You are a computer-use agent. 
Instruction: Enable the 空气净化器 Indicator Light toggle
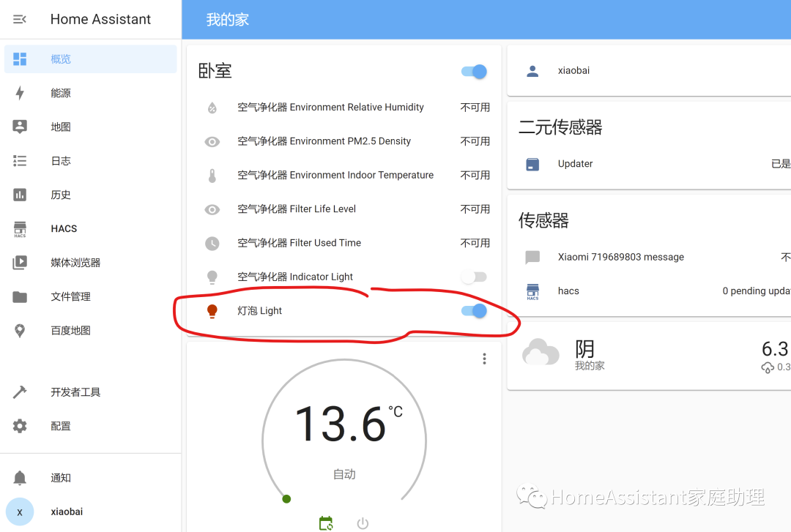pos(473,277)
